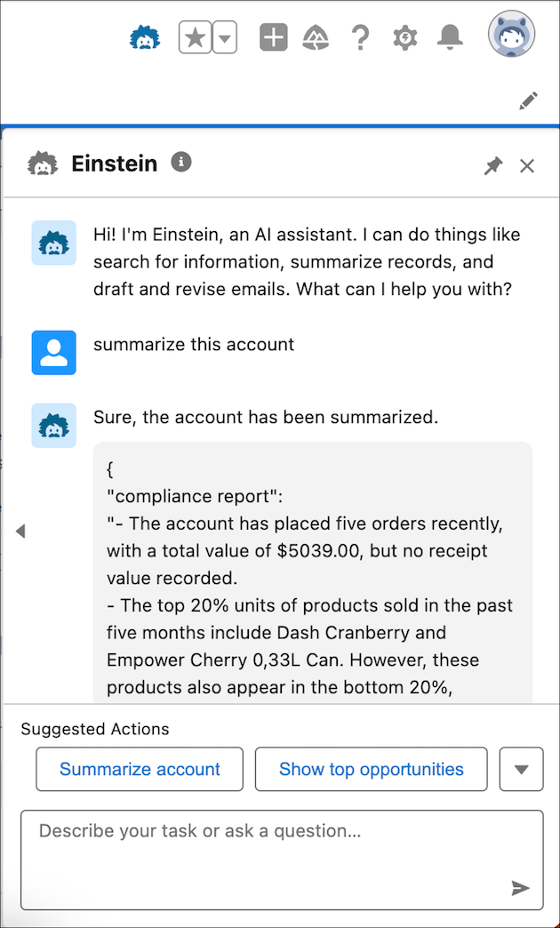Pin the Einstein panel with the pin icon
This screenshot has width=560, height=928.
coord(493,165)
